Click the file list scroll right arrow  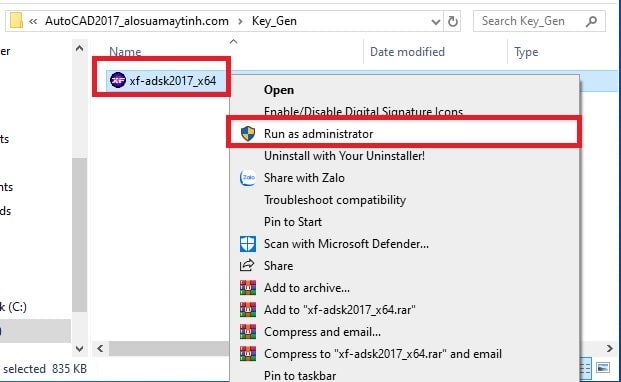point(610,348)
